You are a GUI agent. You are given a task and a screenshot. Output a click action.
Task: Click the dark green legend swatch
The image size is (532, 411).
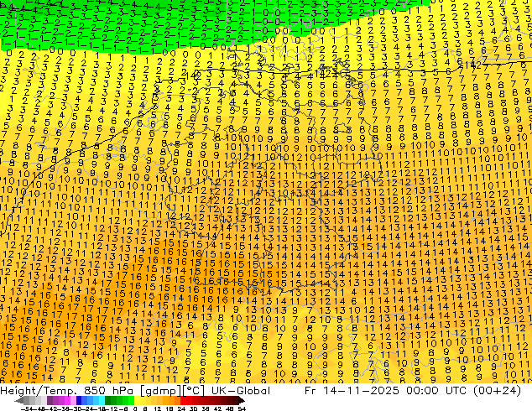click(107, 400)
